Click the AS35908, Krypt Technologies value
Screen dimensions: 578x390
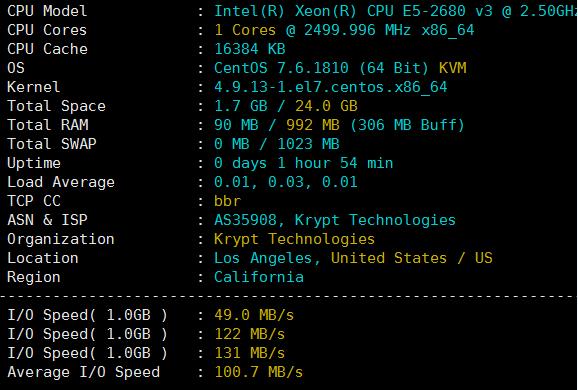(x=335, y=220)
